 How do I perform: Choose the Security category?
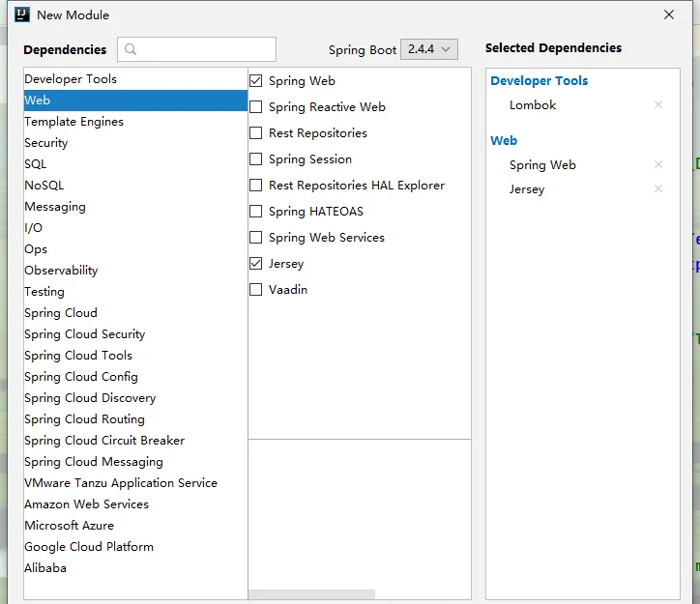[x=135, y=143]
